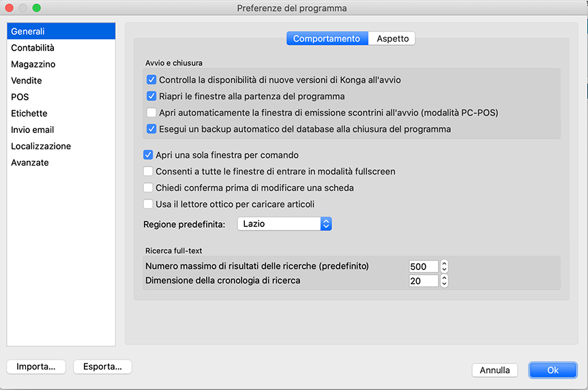This screenshot has height=390, width=588.
Task: Click the maximum search results stepper
Action: click(444, 266)
